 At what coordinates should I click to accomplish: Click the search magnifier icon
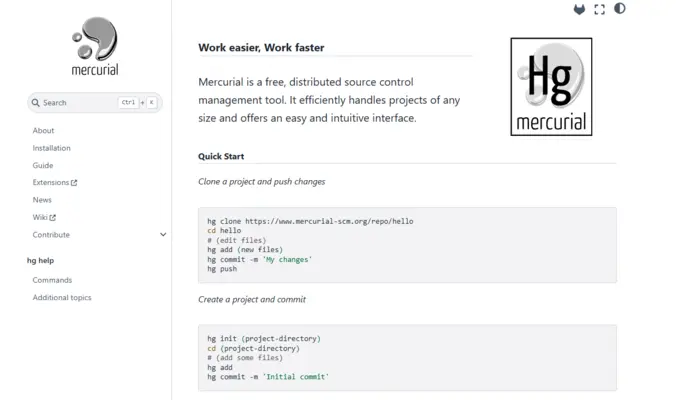35,103
